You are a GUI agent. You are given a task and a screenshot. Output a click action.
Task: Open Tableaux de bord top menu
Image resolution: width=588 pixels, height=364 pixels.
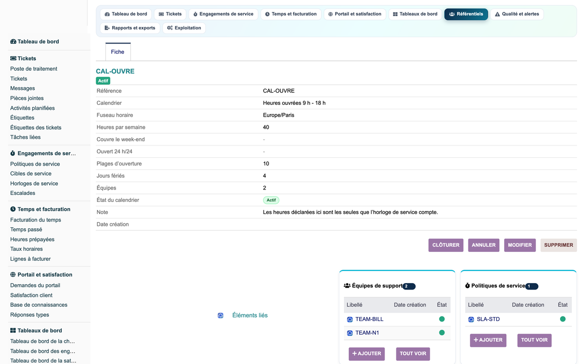coord(415,14)
